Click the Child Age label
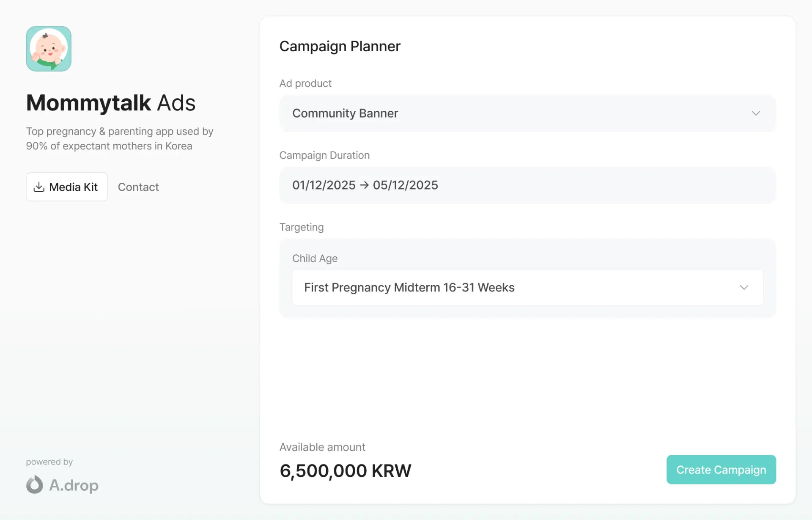The image size is (812, 520). [x=315, y=259]
